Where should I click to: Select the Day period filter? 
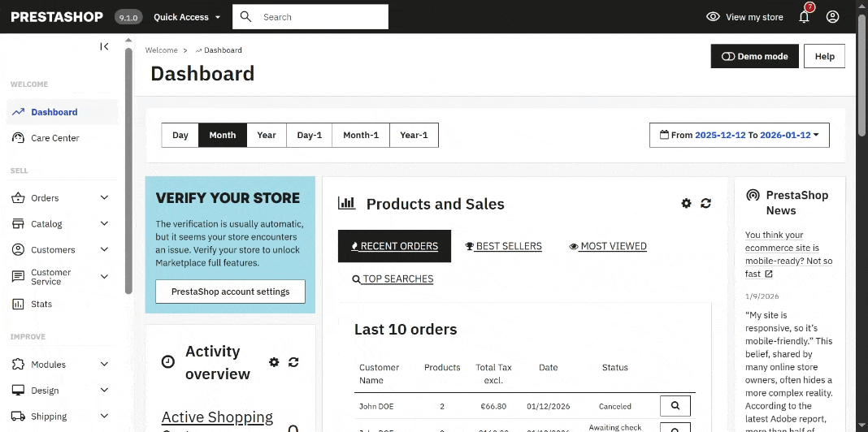pyautogui.click(x=180, y=136)
